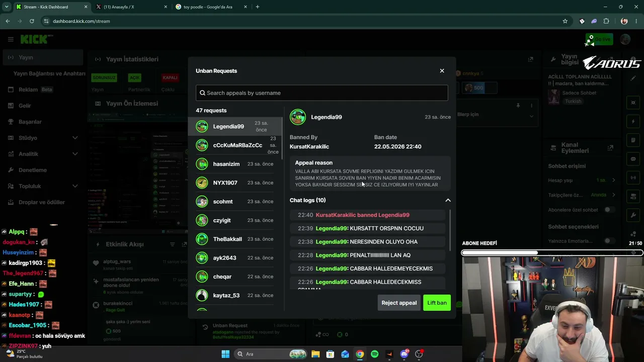This screenshot has width=644, height=362.
Task: Bookmark this page with the star icon
Action: [x=565, y=21]
